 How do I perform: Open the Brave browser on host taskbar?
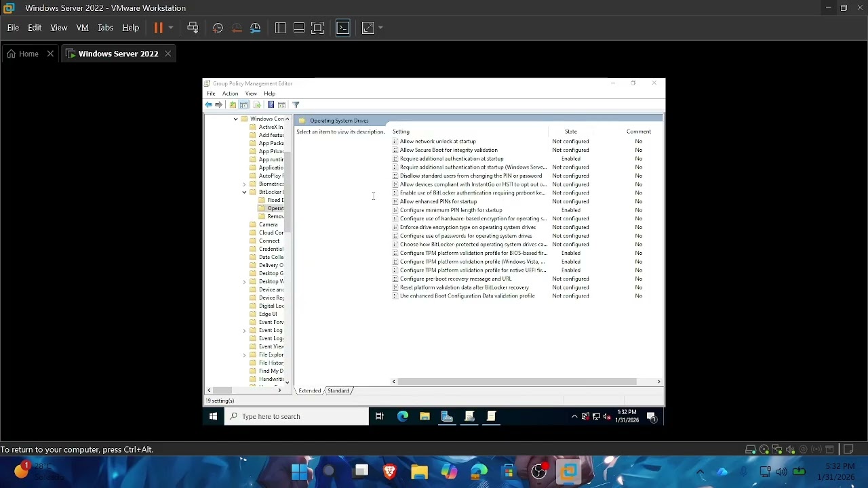click(x=390, y=471)
